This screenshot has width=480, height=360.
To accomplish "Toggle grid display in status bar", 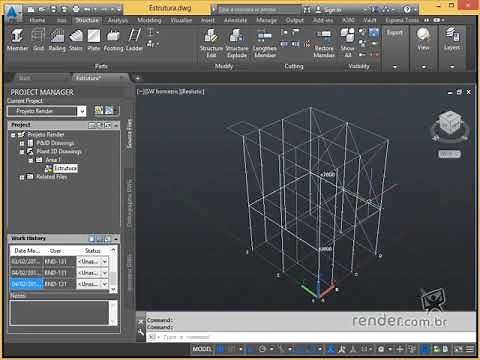I will click(x=220, y=349).
